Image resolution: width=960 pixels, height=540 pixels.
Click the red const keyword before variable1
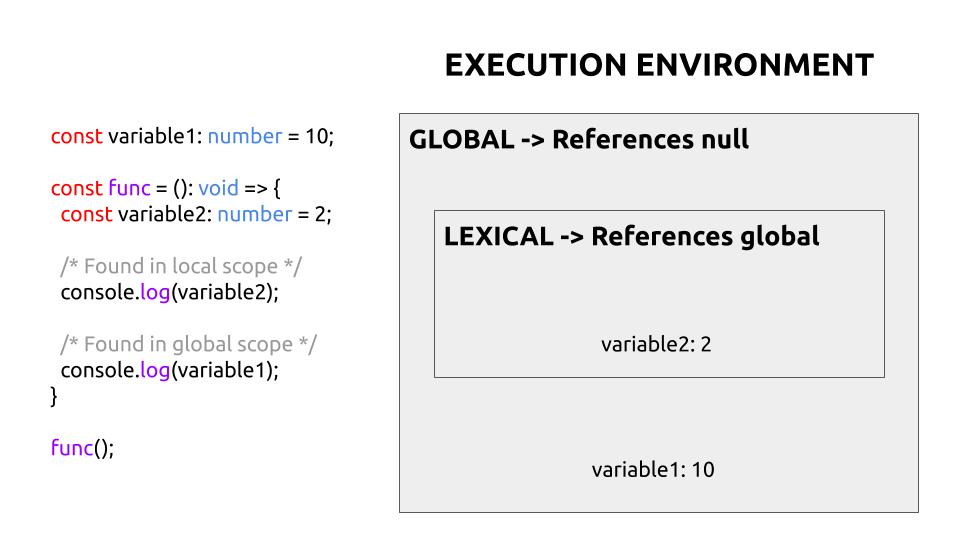(x=76, y=137)
